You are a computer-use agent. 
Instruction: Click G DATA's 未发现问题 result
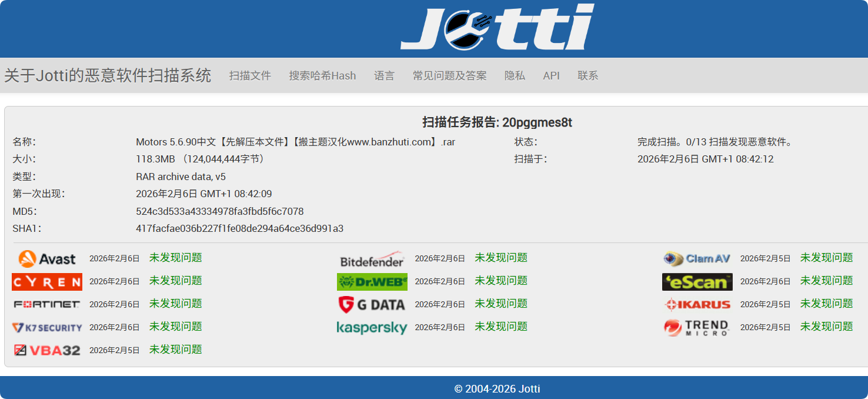coord(501,304)
